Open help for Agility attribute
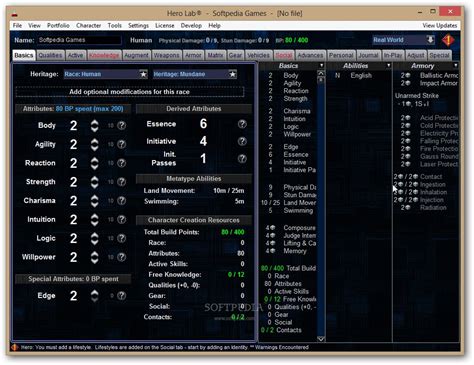 coord(122,144)
